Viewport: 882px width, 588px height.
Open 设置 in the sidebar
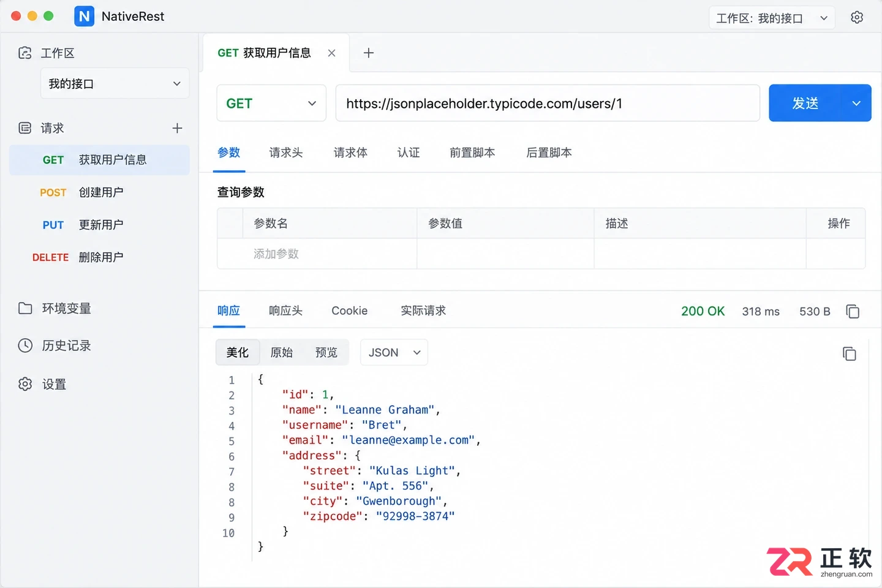[x=54, y=384]
